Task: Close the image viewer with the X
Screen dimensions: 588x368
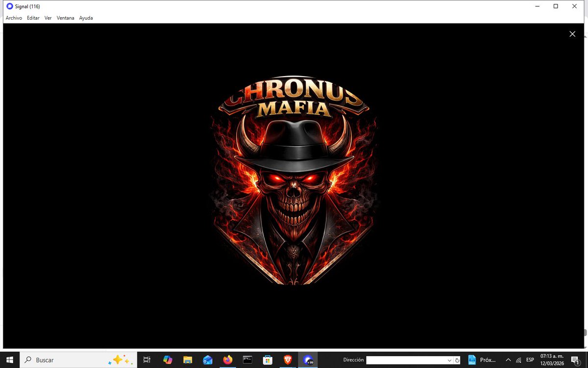Action: (572, 34)
